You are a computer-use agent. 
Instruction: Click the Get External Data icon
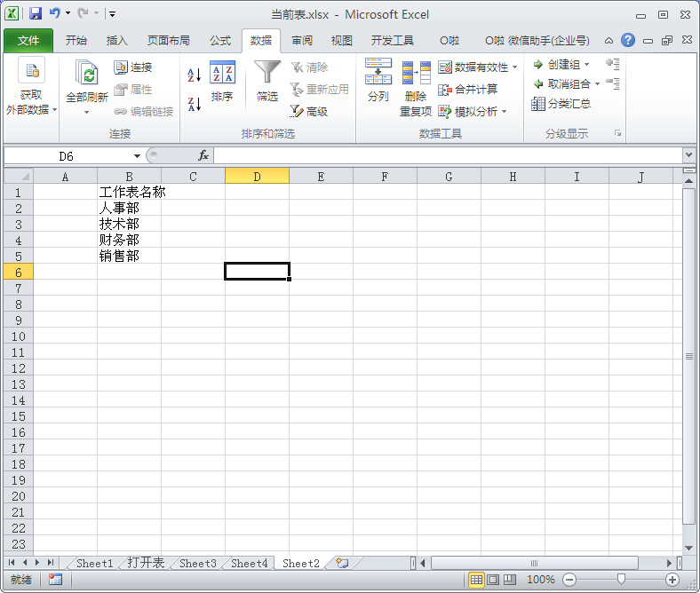click(31, 70)
